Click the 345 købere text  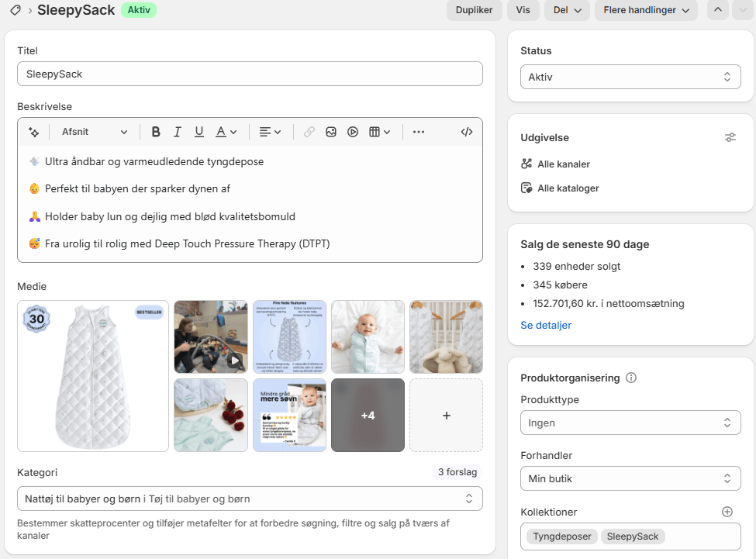tap(561, 285)
